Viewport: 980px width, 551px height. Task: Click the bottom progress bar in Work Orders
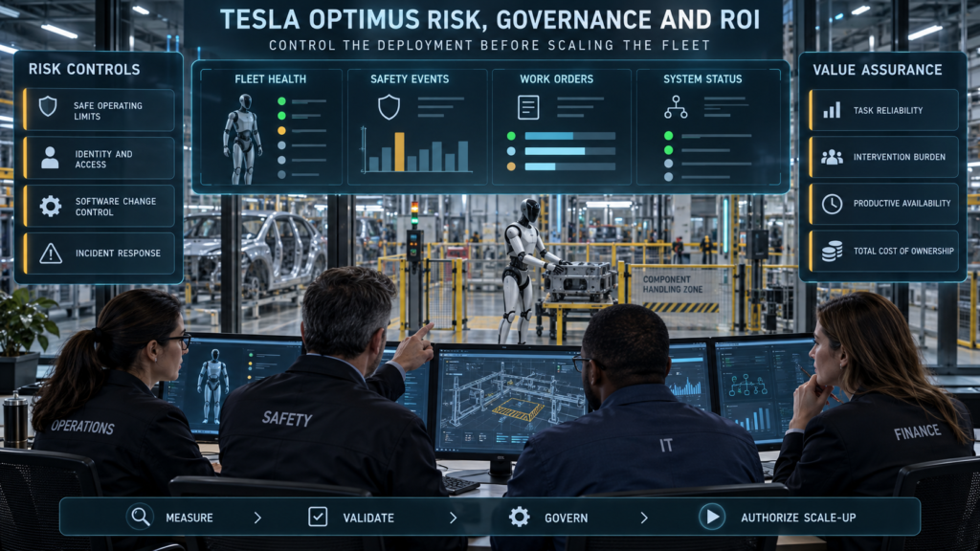(x=570, y=166)
